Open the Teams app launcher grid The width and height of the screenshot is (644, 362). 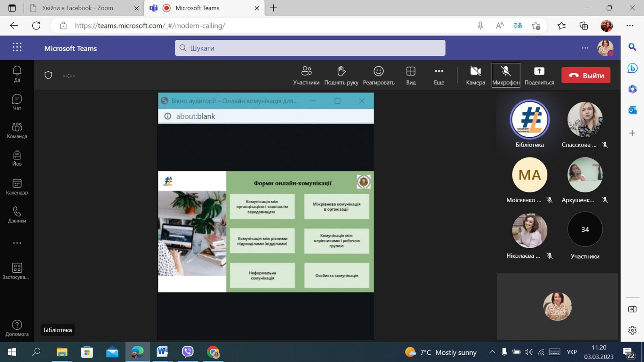pyautogui.click(x=17, y=47)
